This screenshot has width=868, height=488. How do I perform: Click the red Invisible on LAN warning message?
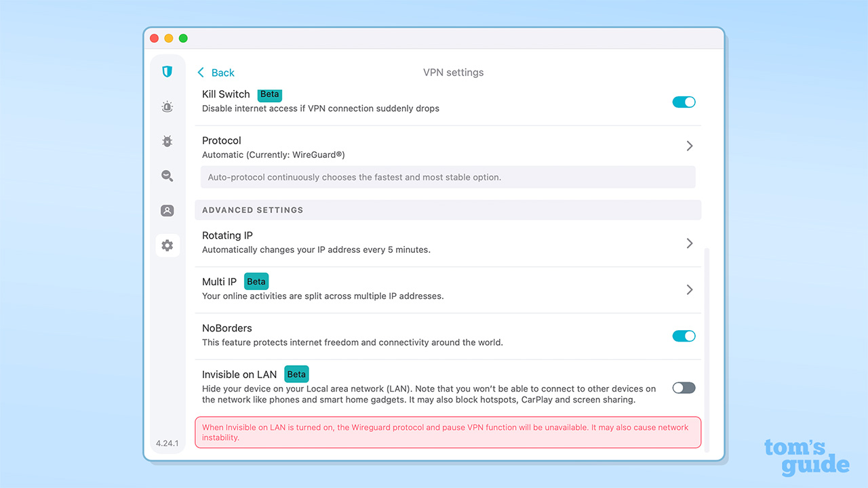click(448, 432)
